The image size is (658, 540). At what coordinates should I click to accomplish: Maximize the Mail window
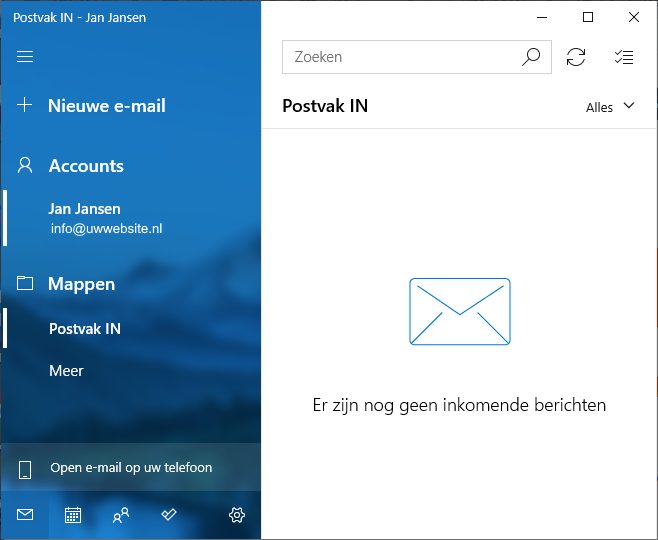pyautogui.click(x=588, y=17)
